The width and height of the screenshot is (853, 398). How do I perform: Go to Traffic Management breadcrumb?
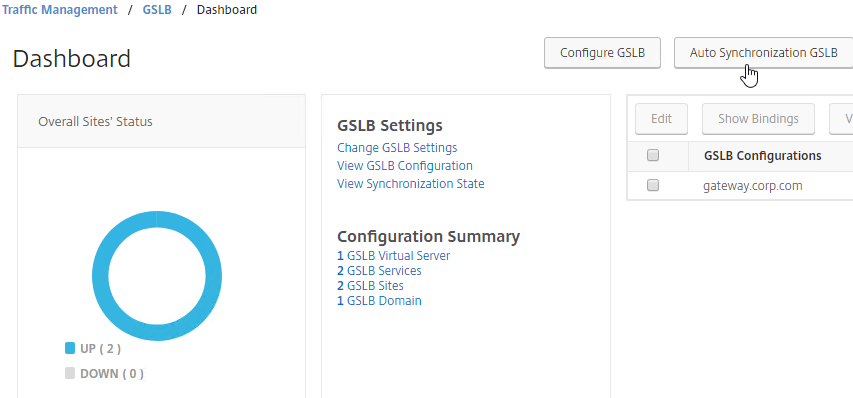pos(59,10)
